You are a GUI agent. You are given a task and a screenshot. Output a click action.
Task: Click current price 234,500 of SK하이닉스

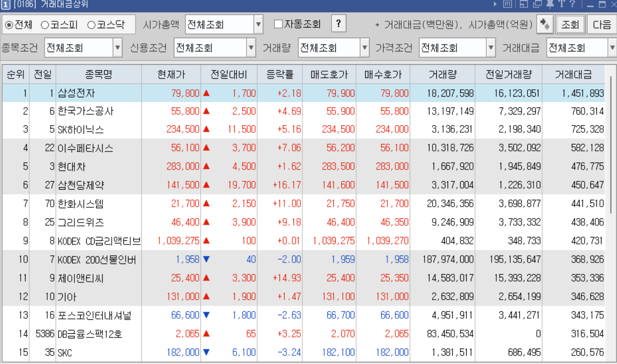pyautogui.click(x=183, y=130)
